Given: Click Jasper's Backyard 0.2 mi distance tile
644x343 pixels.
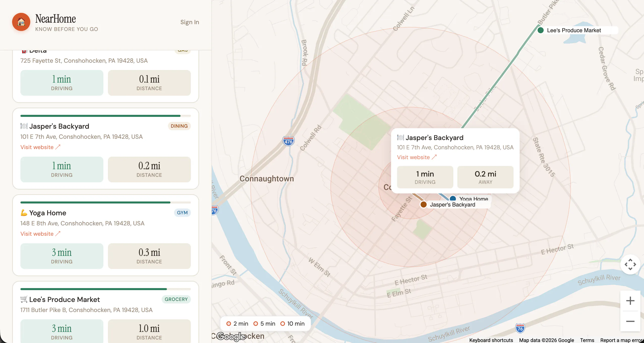Looking at the screenshot, I should [149, 169].
